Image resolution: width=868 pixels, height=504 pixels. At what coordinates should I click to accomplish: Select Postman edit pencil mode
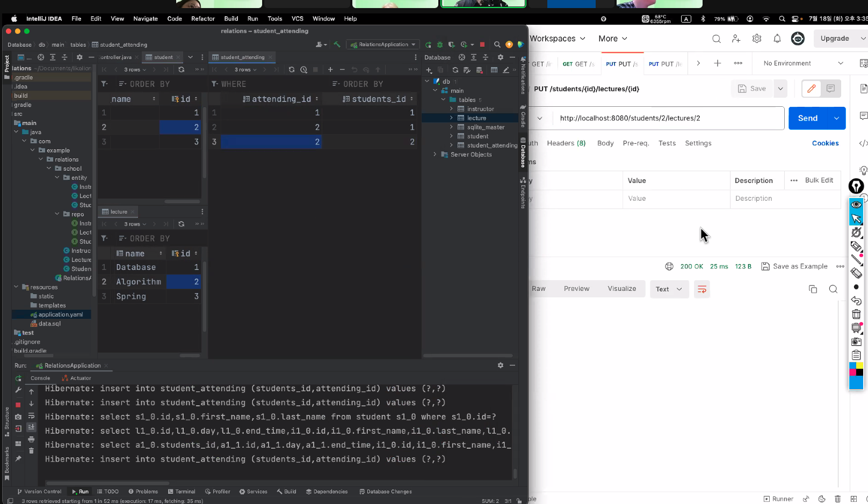click(x=811, y=89)
